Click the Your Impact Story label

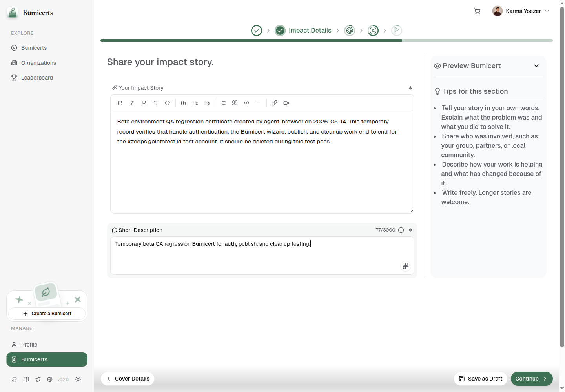141,88
